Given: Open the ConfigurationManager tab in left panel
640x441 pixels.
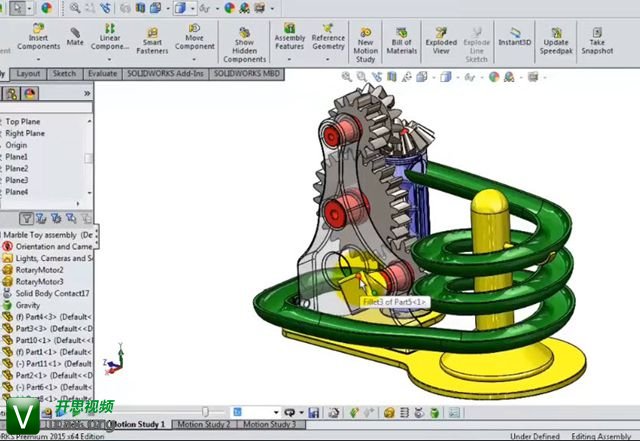Looking at the screenshot, I should pos(11,94).
